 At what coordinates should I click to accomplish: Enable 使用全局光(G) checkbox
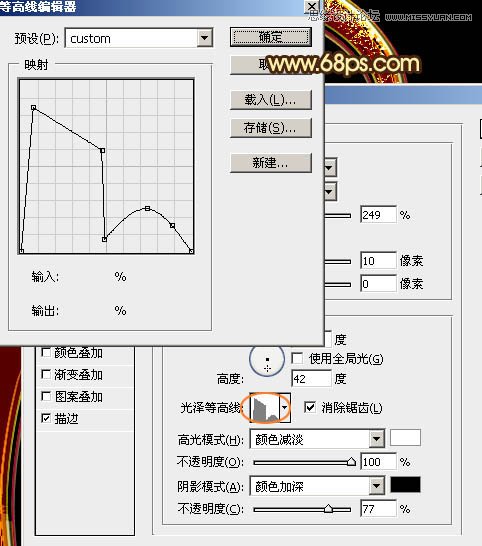[x=297, y=358]
